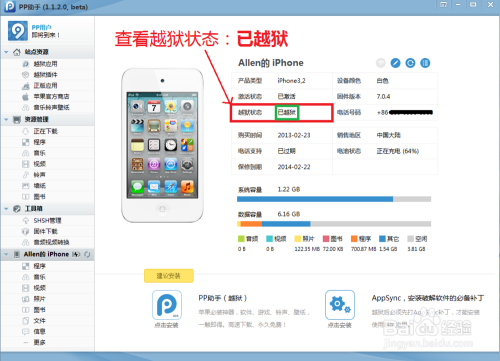Open 程序 under 资源管理
This screenshot has height=361, width=500.
(39, 142)
